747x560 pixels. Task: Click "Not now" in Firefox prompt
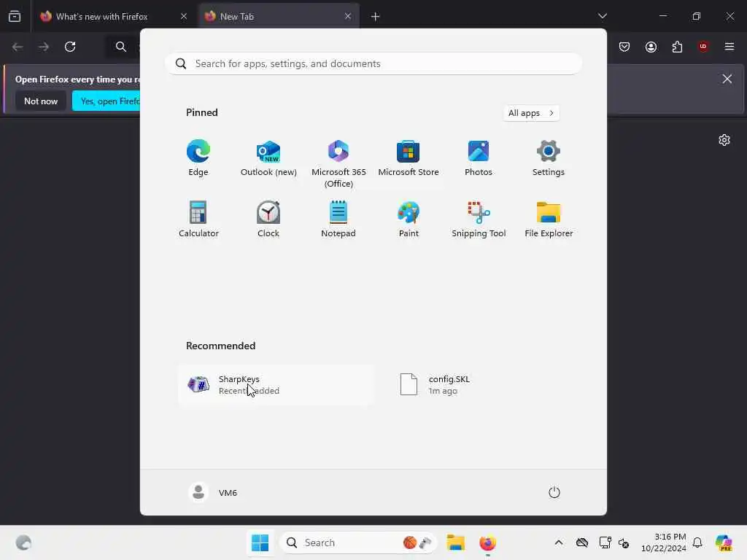pos(41,101)
